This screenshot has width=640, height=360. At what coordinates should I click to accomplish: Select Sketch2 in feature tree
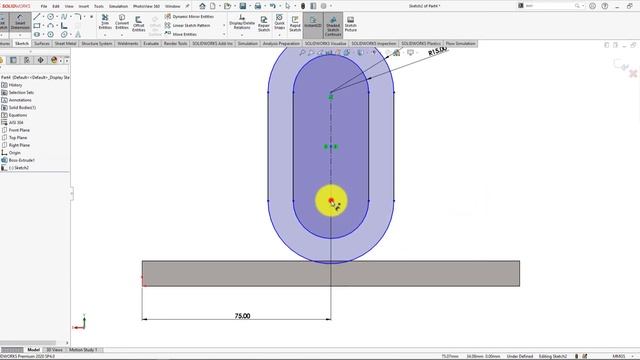[x=16, y=168]
